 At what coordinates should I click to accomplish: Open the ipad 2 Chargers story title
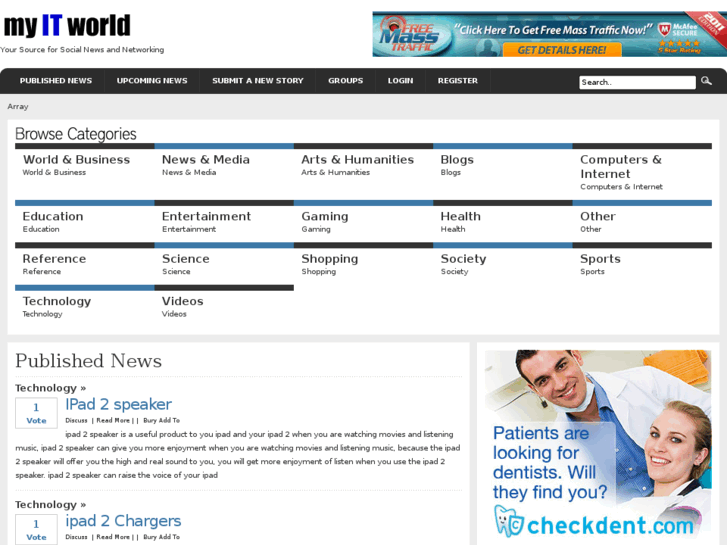coord(123,521)
